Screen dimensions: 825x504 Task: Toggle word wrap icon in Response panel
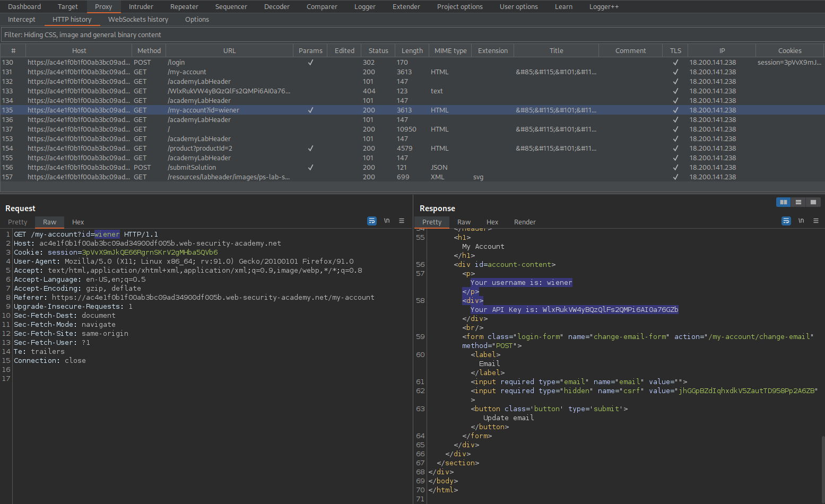point(786,221)
